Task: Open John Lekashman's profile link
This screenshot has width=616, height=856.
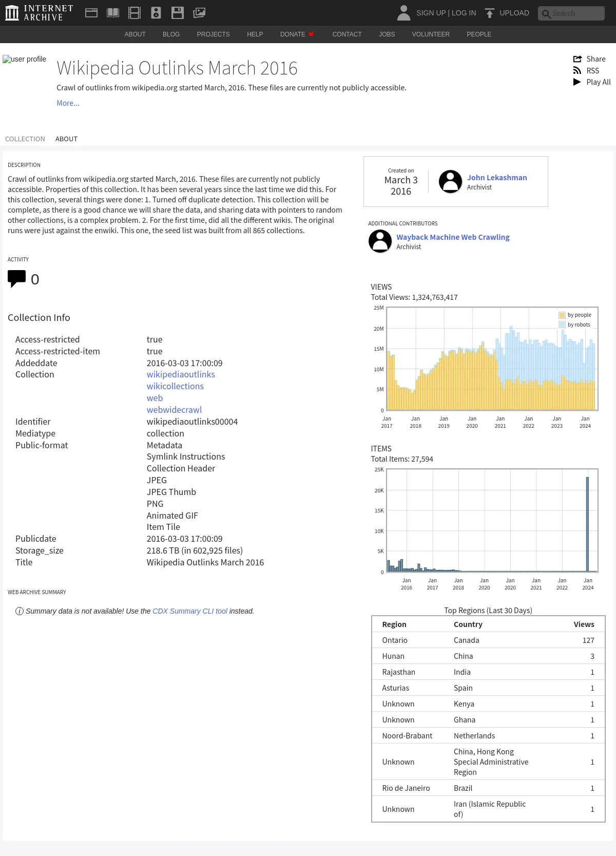Action: pos(496,178)
